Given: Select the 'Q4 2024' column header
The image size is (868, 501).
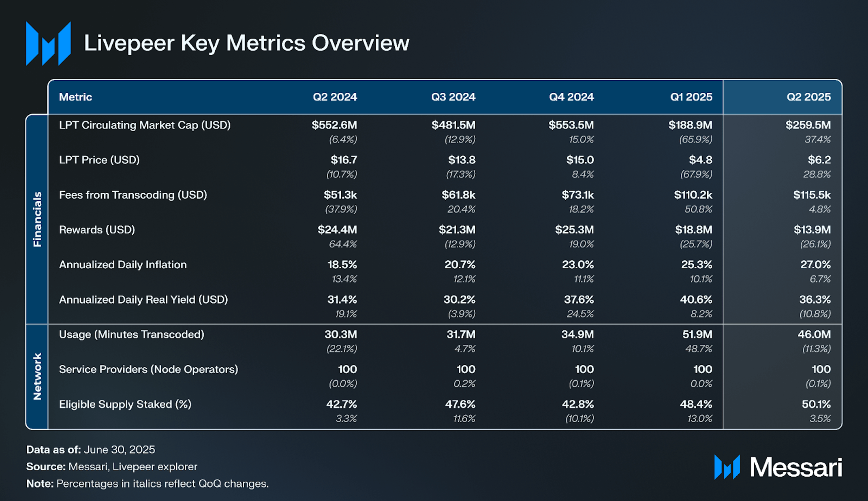Looking at the screenshot, I should [x=571, y=97].
